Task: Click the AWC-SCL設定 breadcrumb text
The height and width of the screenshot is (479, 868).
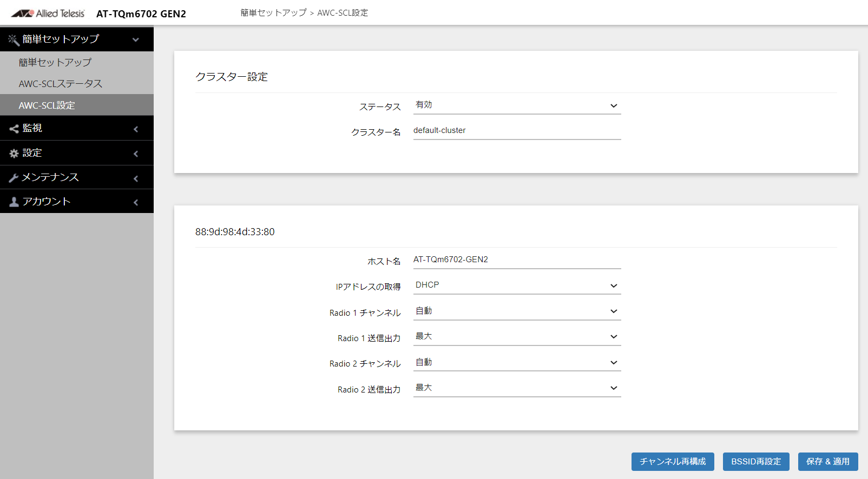Action: pos(343,13)
